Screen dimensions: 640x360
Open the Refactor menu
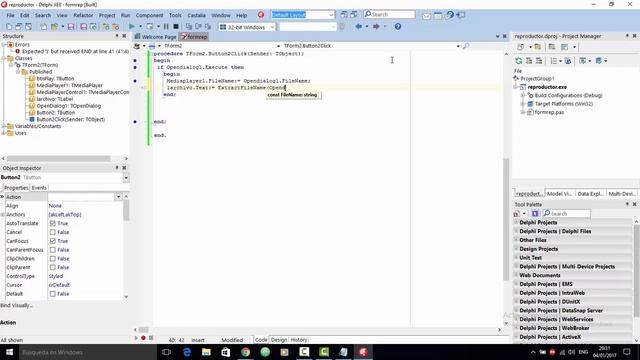[83, 15]
